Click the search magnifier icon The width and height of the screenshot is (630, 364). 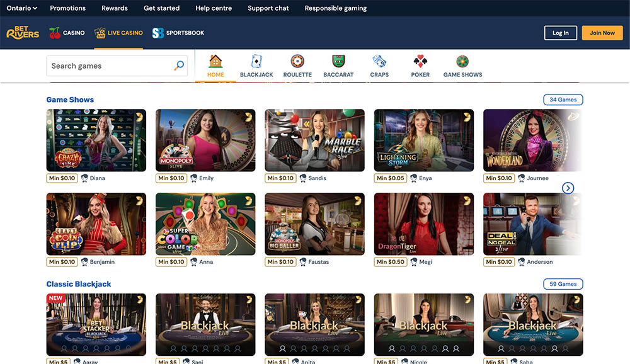click(x=179, y=65)
